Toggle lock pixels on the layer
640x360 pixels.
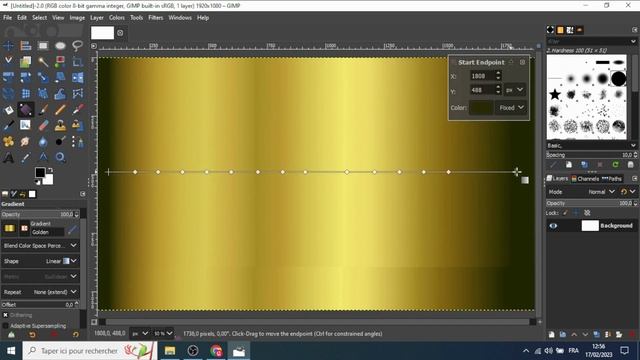coord(565,213)
